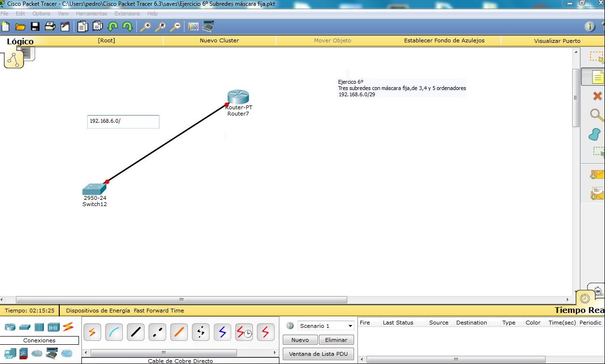Click the Nuevo scenario button
Viewport: 605px width, 364px height.
[300, 340]
